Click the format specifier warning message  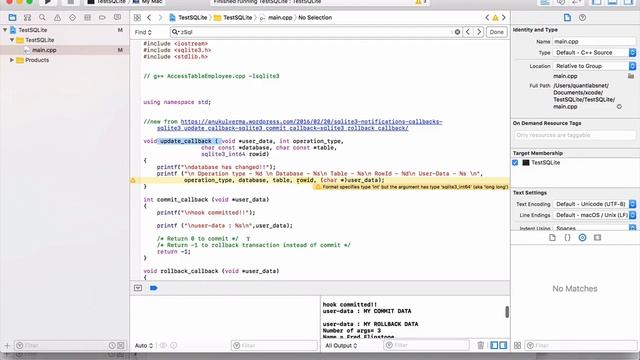pyautogui.click(x=411, y=187)
